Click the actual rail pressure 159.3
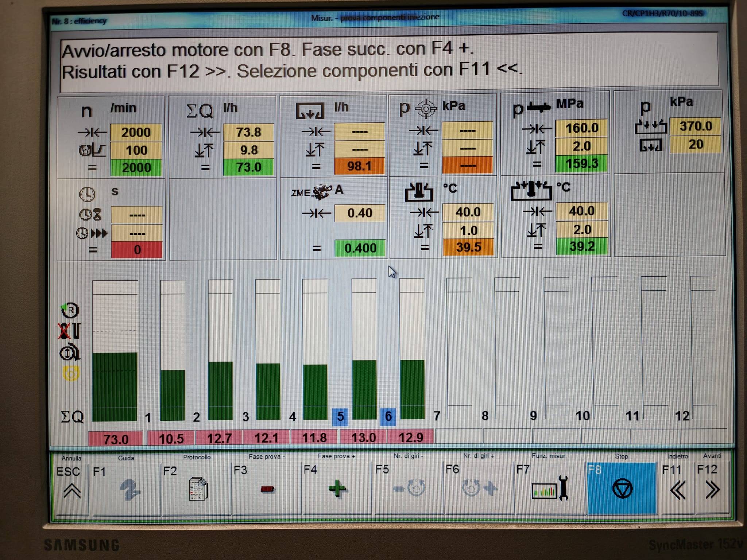Viewport: 747px width, 560px height. 581,163
